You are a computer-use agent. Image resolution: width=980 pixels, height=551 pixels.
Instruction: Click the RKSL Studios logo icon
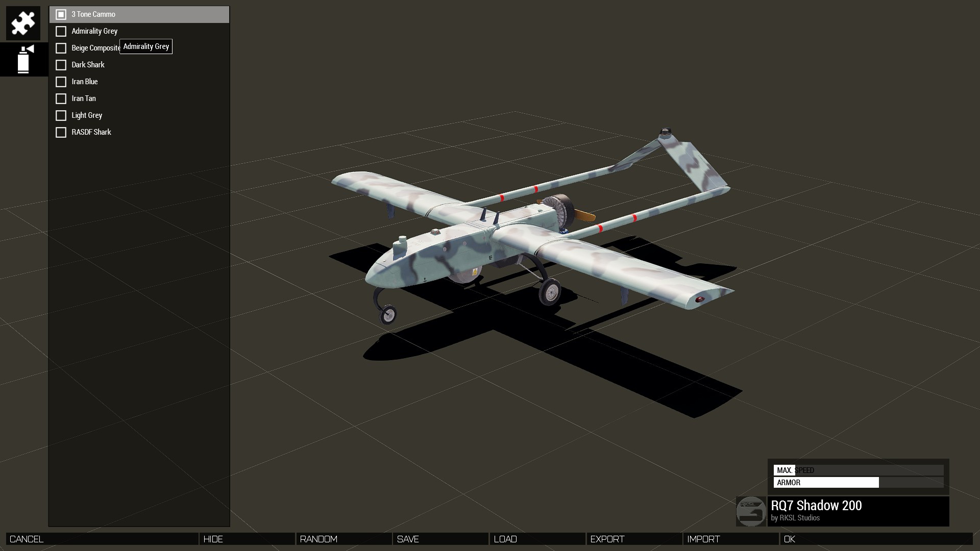tap(751, 511)
